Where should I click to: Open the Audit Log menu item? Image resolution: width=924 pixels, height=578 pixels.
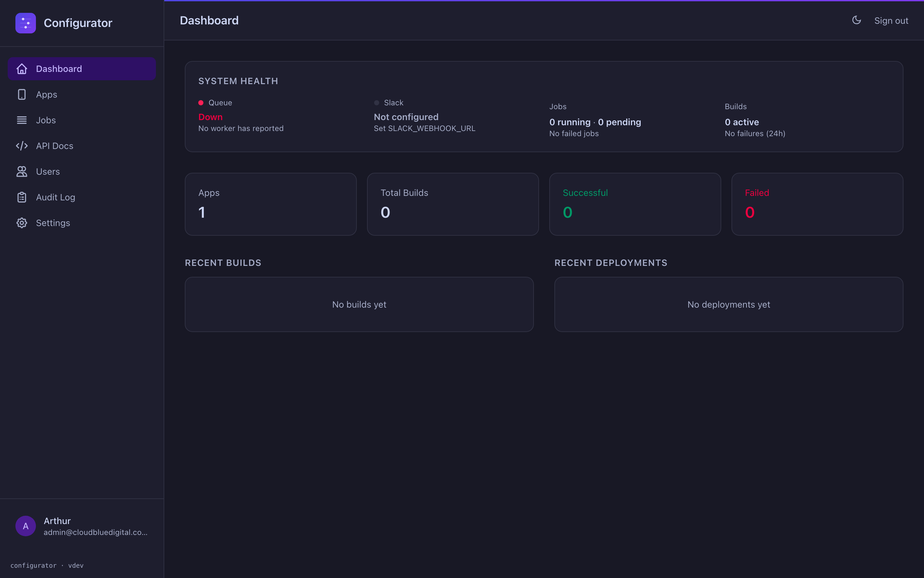point(81,197)
